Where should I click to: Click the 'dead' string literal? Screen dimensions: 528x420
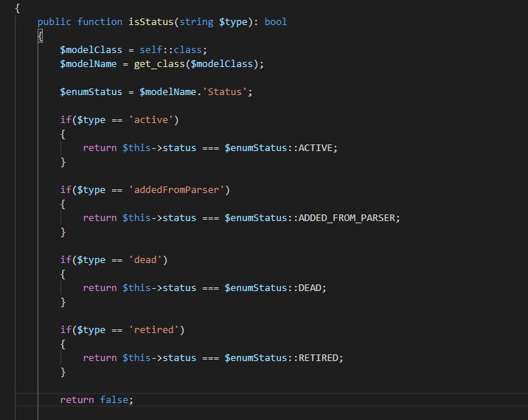(x=145, y=260)
